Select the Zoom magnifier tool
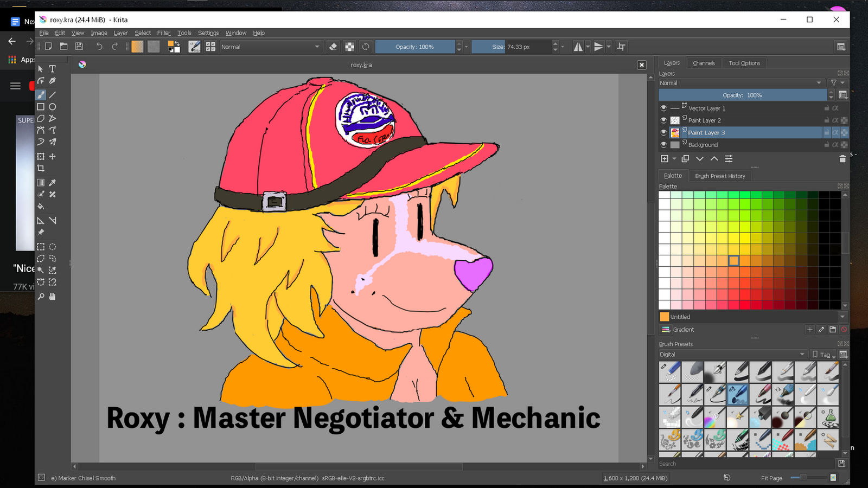 coord(41,297)
